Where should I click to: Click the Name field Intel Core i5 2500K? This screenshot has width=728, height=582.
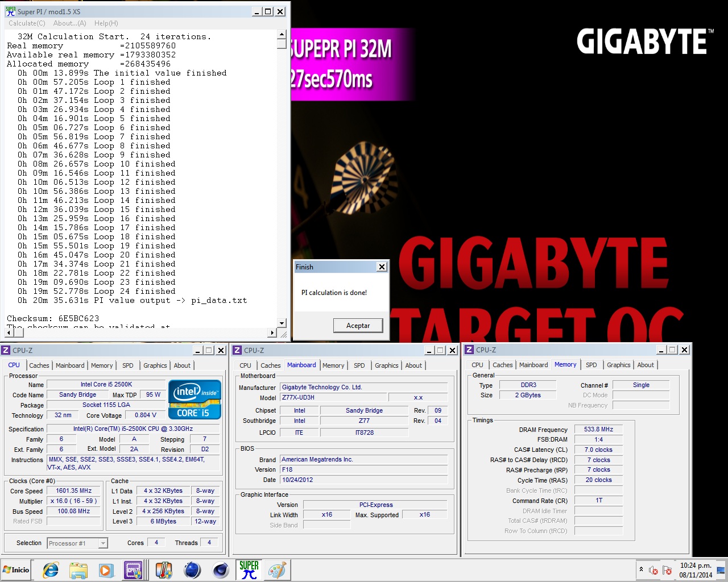click(x=106, y=384)
